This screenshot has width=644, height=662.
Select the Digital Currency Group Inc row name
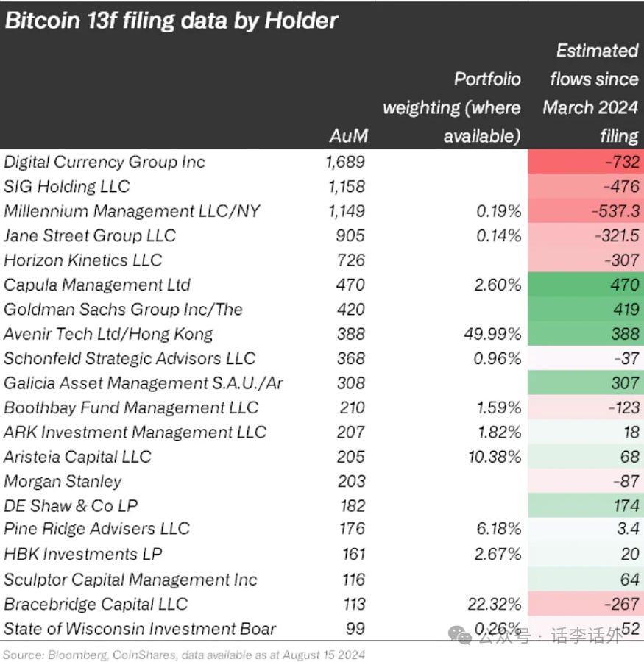[x=105, y=162]
